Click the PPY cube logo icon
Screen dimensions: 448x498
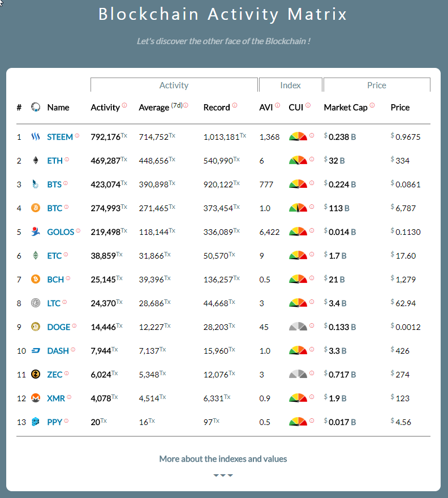tap(36, 422)
